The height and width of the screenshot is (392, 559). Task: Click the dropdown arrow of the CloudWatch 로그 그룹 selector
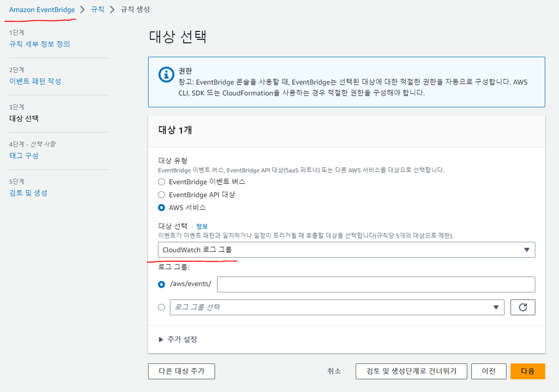[x=527, y=250]
